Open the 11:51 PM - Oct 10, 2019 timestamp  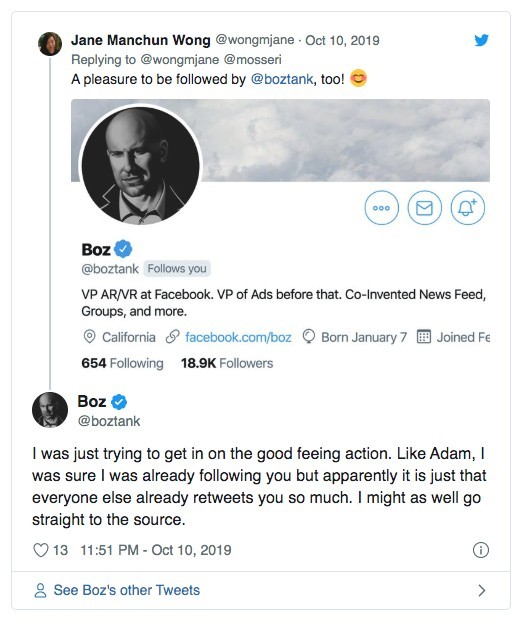pyautogui.click(x=156, y=550)
